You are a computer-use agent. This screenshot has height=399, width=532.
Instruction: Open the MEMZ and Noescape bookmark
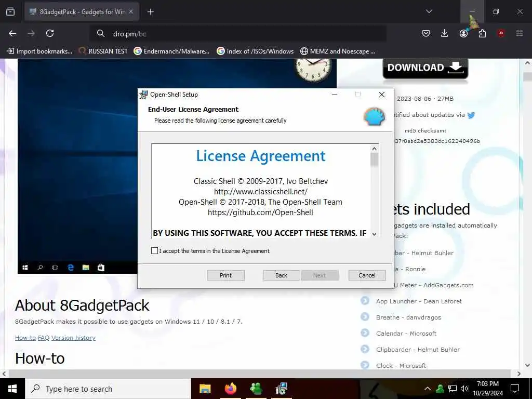point(338,51)
